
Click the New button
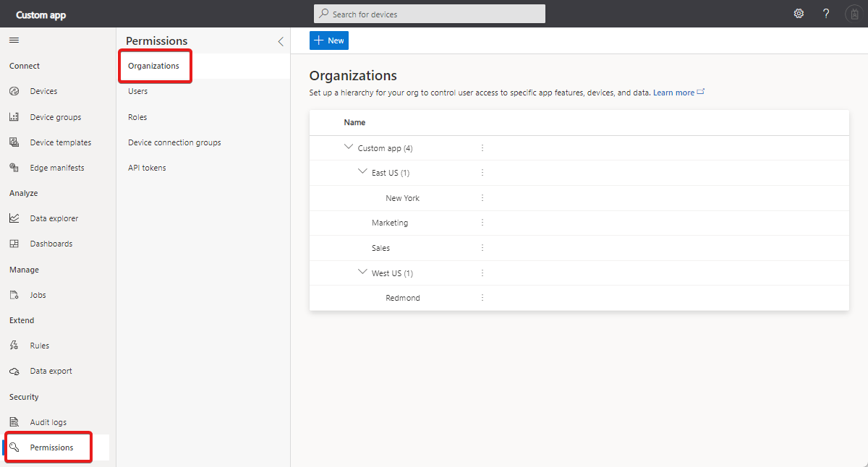pos(329,40)
